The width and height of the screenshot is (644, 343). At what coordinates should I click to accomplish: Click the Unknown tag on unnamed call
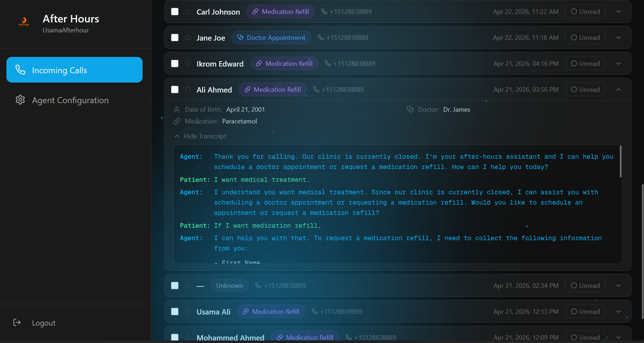point(229,286)
